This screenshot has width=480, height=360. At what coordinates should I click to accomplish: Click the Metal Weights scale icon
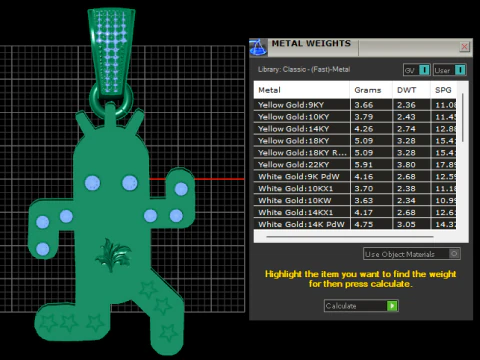point(258,47)
